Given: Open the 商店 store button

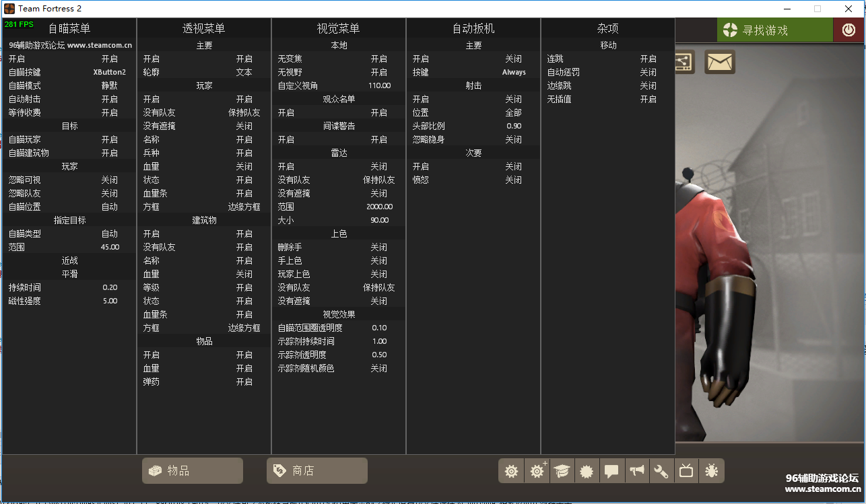Looking at the screenshot, I should coord(317,471).
